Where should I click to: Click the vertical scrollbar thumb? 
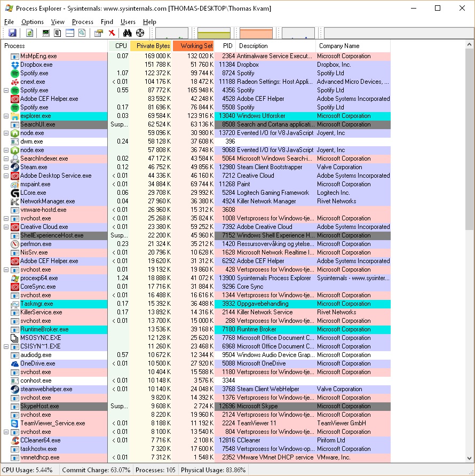click(x=469, y=139)
